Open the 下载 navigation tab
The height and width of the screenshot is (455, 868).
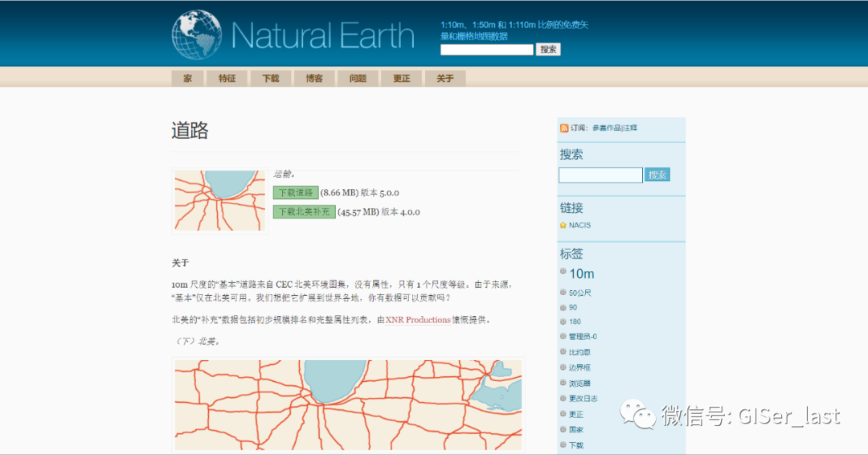pos(271,79)
